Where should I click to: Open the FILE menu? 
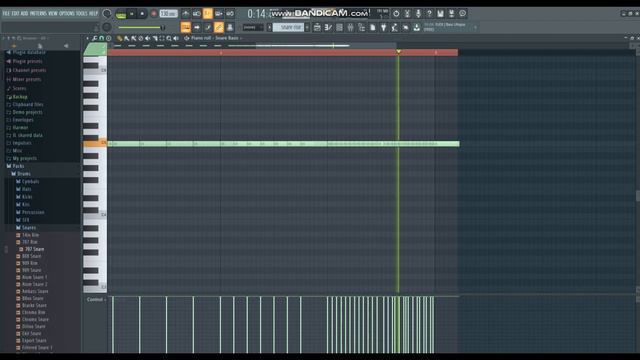tap(6, 13)
